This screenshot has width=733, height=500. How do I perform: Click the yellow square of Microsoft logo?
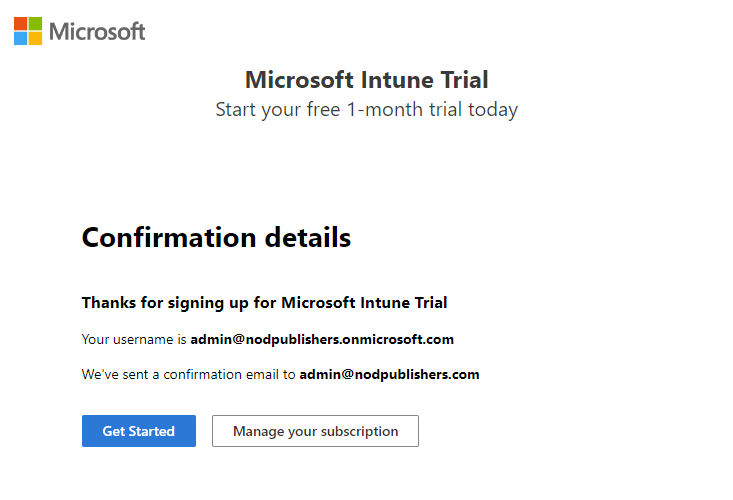click(36, 38)
